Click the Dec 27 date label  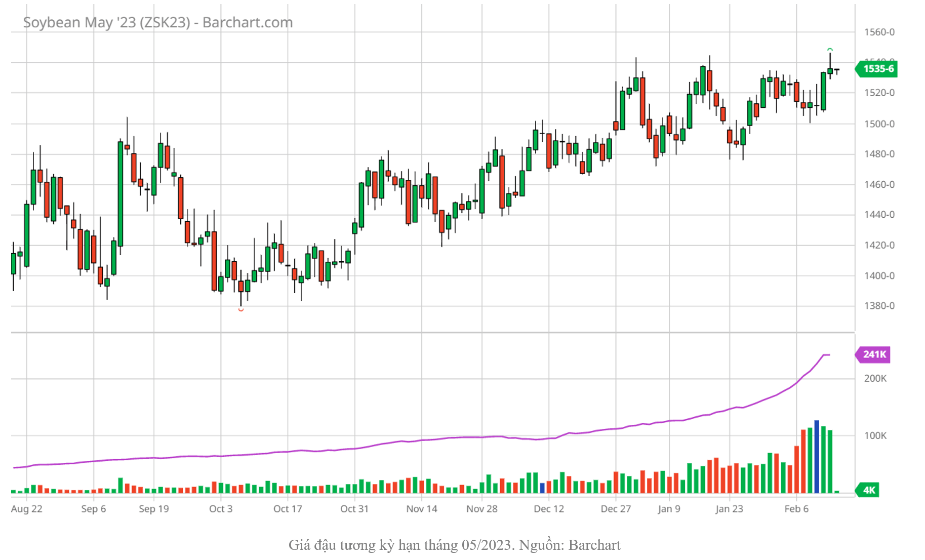click(x=616, y=509)
